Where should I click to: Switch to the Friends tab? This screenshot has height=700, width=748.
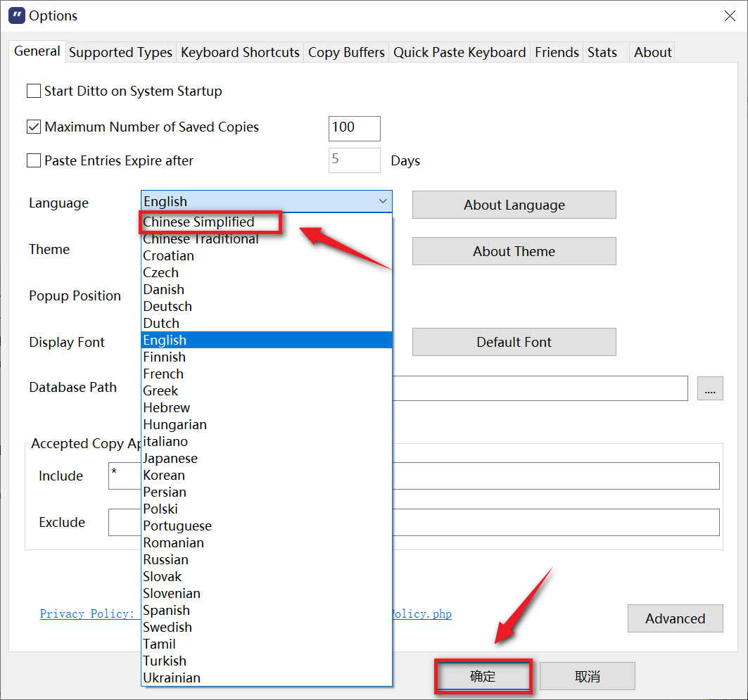[x=557, y=52]
